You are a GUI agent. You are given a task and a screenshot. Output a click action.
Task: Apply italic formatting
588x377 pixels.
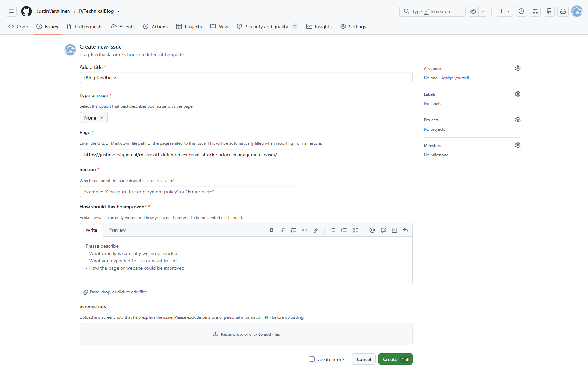click(x=283, y=230)
